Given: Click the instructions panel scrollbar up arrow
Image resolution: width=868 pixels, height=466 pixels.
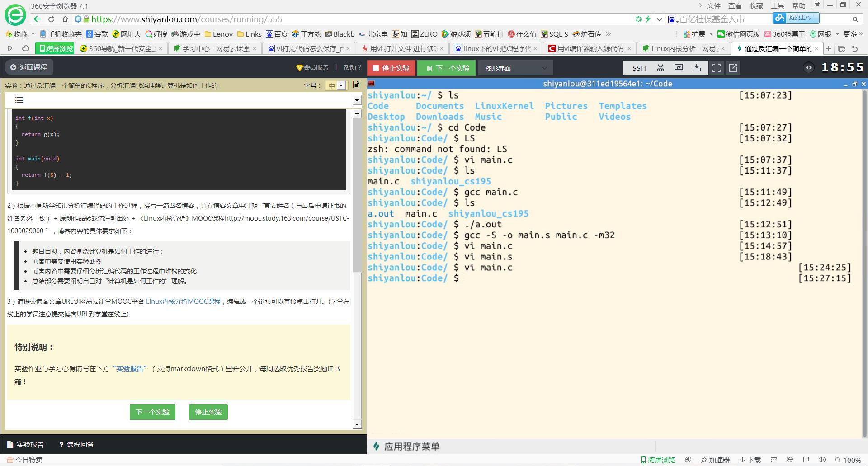Looking at the screenshot, I should tap(357, 113).
